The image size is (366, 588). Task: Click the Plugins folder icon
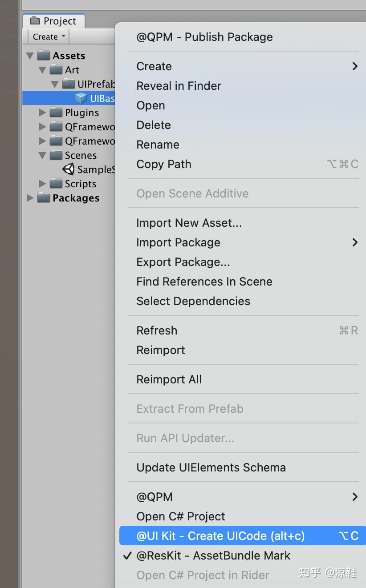point(57,113)
